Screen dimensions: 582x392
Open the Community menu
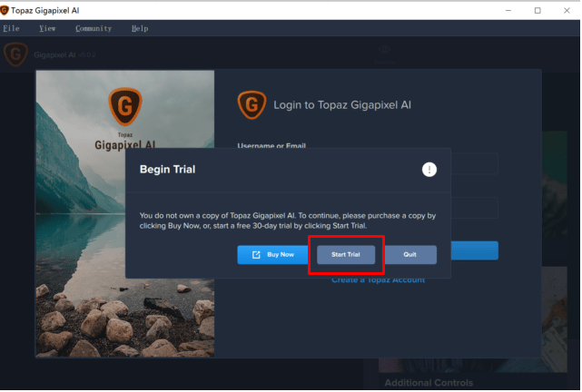[94, 28]
